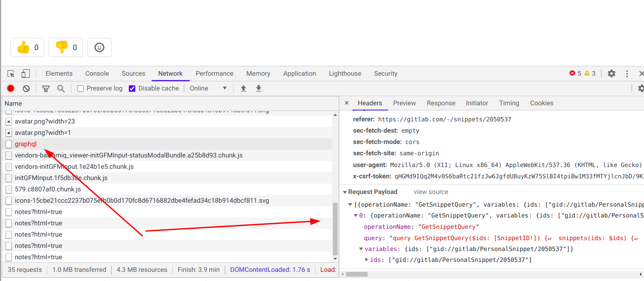Open the Response tab
Screen dimensions: 644x281
(x=441, y=103)
